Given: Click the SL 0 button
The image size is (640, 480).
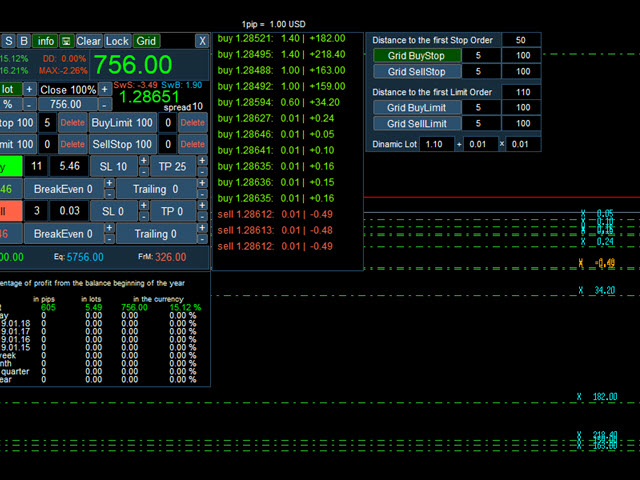Looking at the screenshot, I should click(x=113, y=211).
